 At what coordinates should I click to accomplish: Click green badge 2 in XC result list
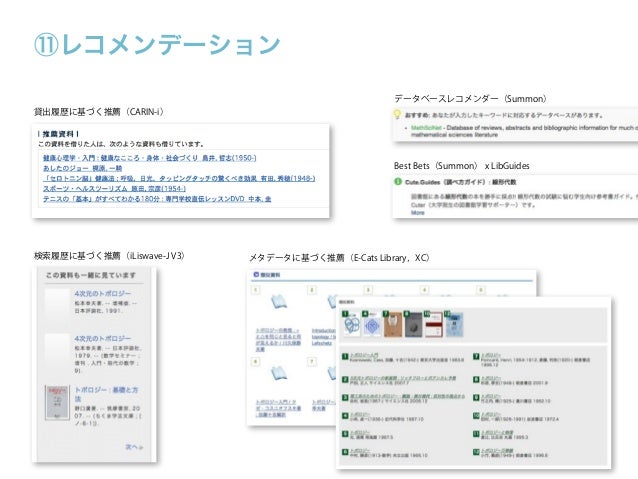pos(345,379)
